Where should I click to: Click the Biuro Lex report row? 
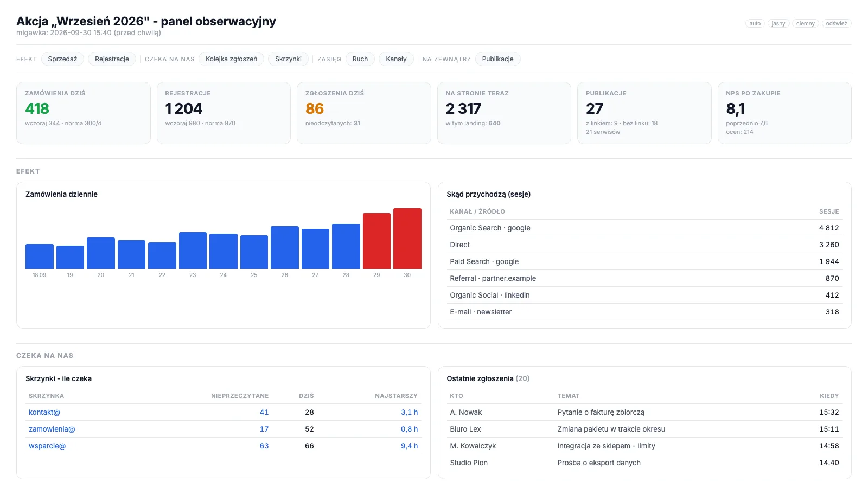[x=644, y=429]
